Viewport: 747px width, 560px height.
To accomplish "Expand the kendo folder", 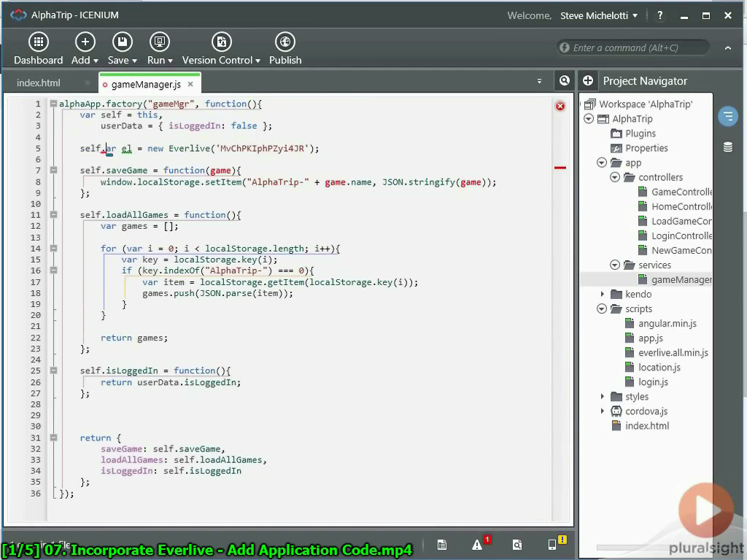I will coord(602,295).
